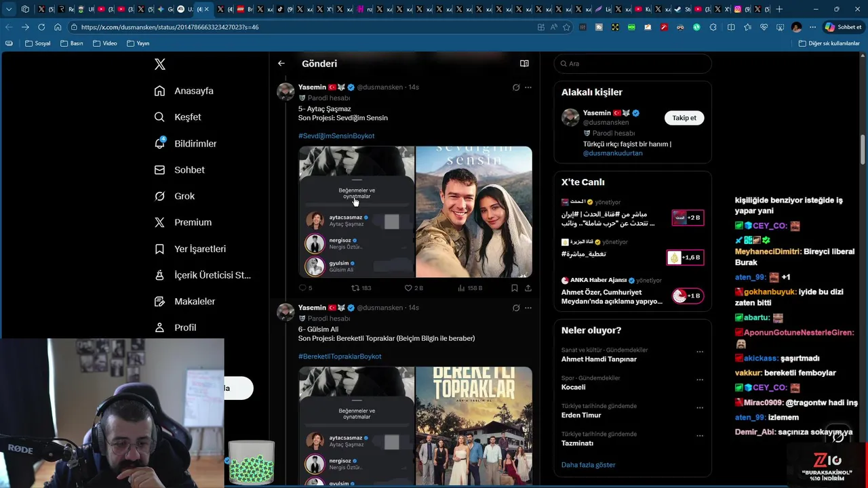The width and height of the screenshot is (868, 488).
Task: Open split screen icon in browser toolbar
Action: pos(731,27)
